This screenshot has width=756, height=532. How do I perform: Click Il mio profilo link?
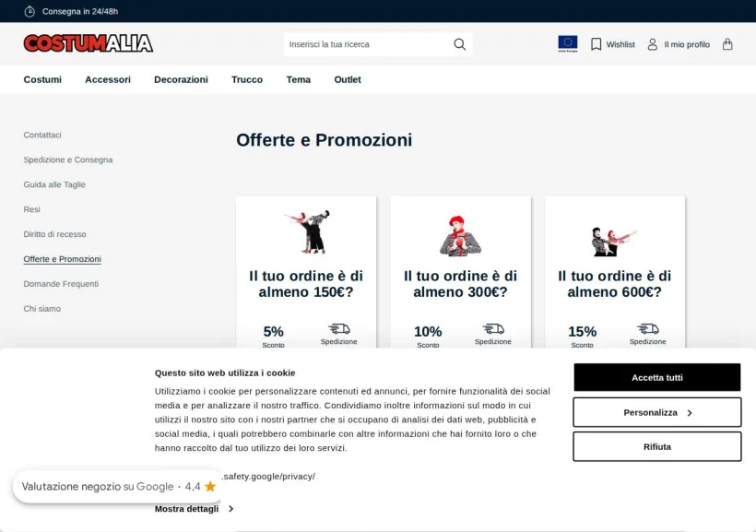coord(687,44)
